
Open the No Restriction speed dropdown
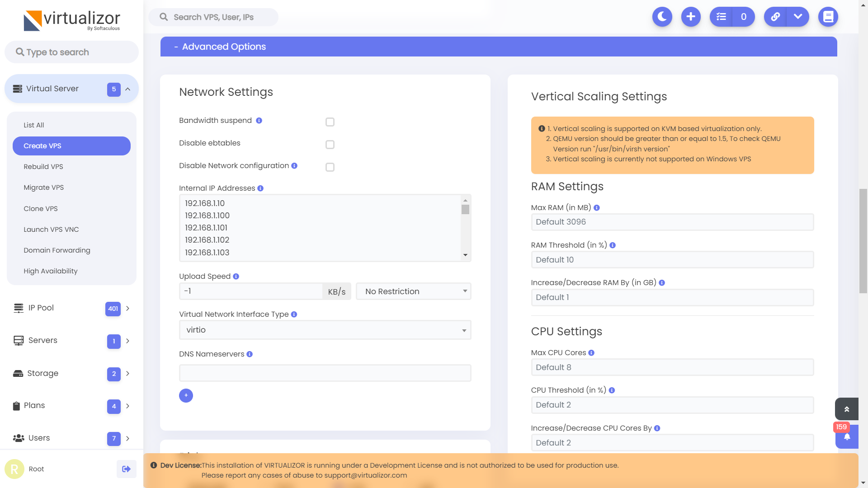[x=414, y=291]
